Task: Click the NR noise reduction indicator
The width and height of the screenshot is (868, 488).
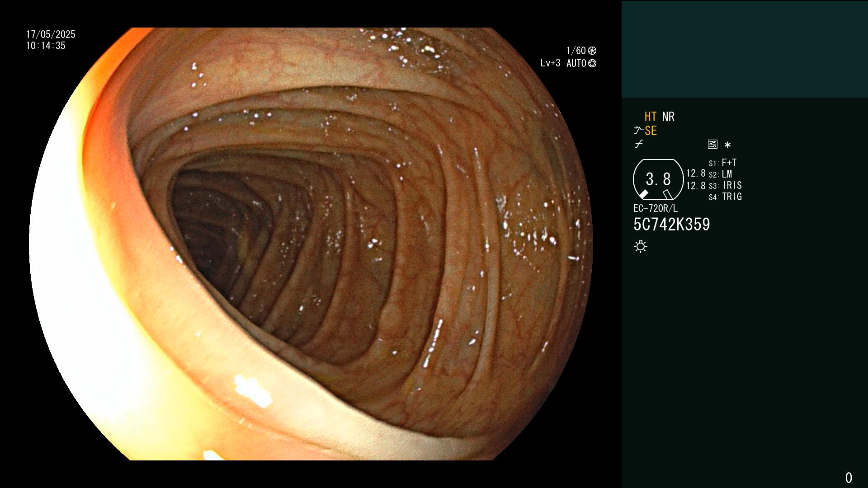Action: click(x=668, y=117)
